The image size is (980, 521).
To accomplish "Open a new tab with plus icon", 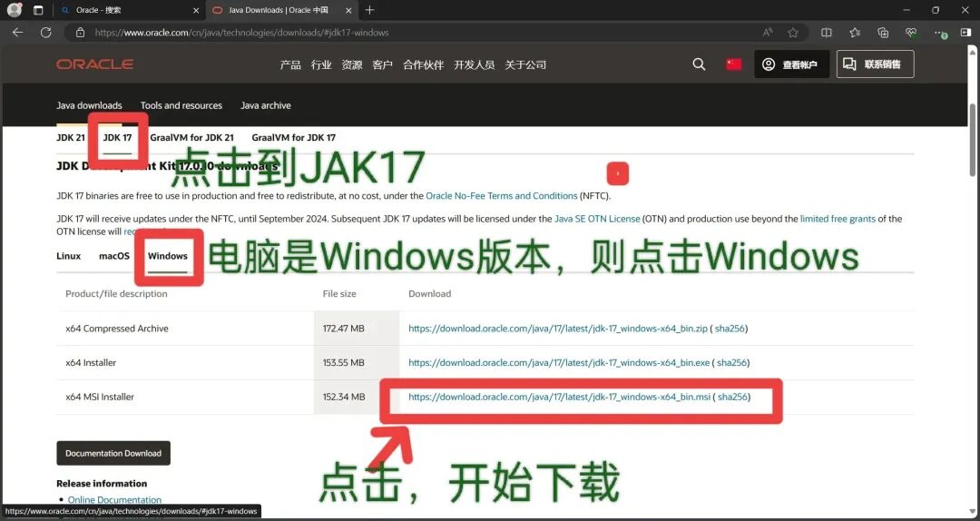I will coord(369,10).
